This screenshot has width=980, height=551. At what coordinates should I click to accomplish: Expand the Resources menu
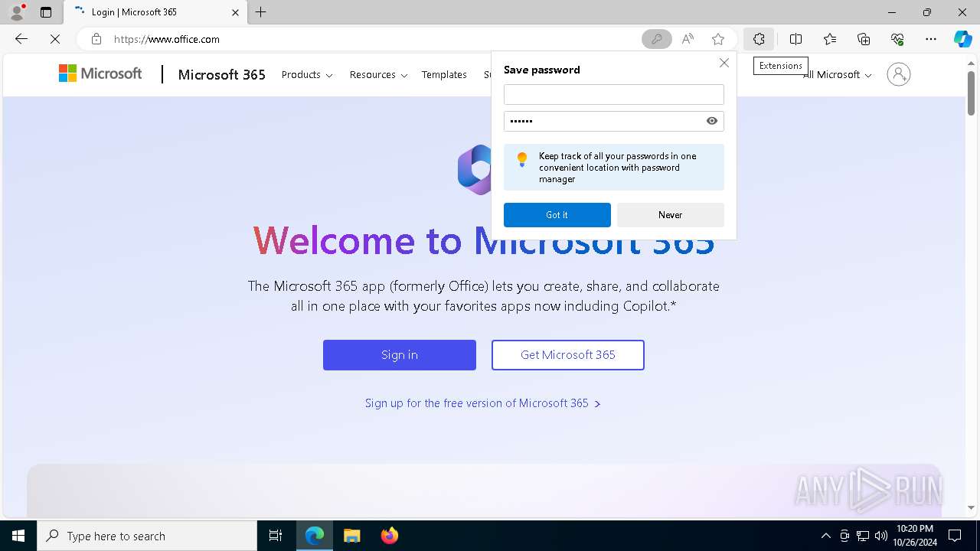point(378,74)
